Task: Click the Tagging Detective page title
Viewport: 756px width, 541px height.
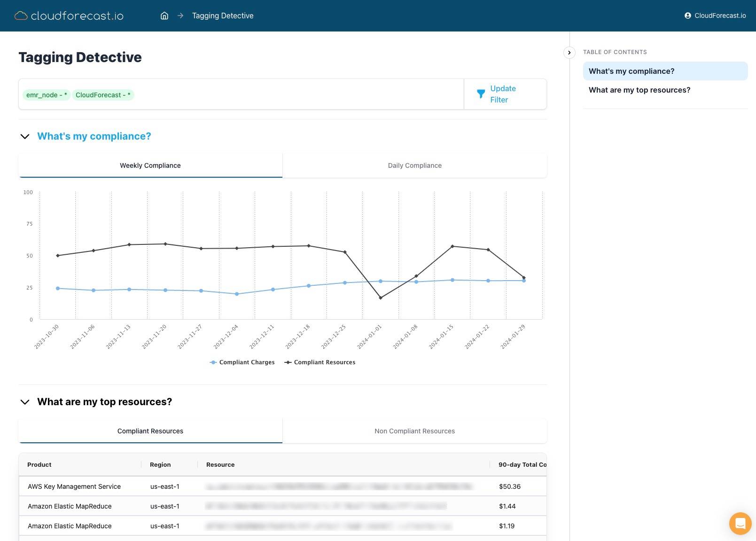Action: click(x=80, y=57)
